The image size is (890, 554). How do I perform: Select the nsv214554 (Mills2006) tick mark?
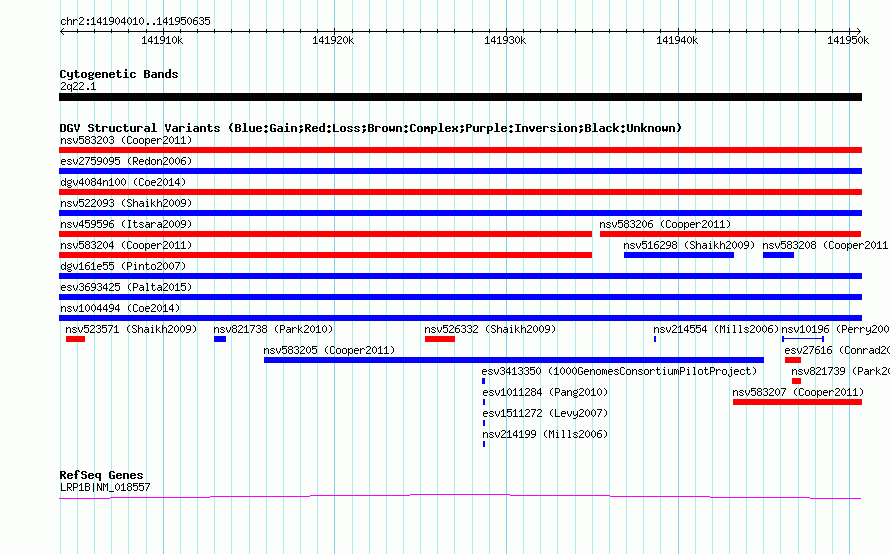655,339
